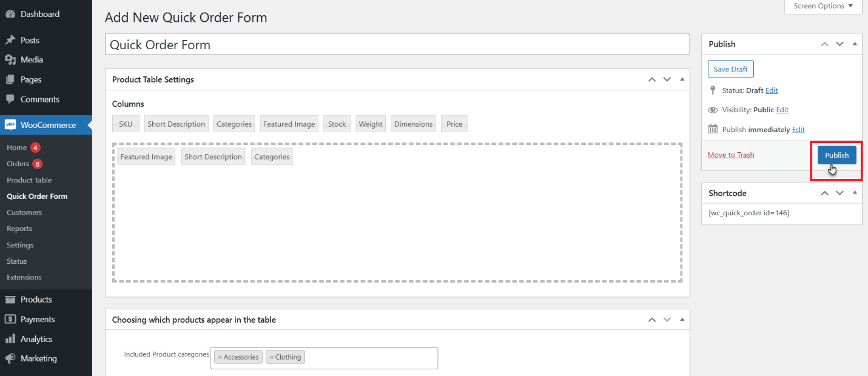868x376 pixels.
Task: Click Categories chip in dashed drop area
Action: pos(272,156)
